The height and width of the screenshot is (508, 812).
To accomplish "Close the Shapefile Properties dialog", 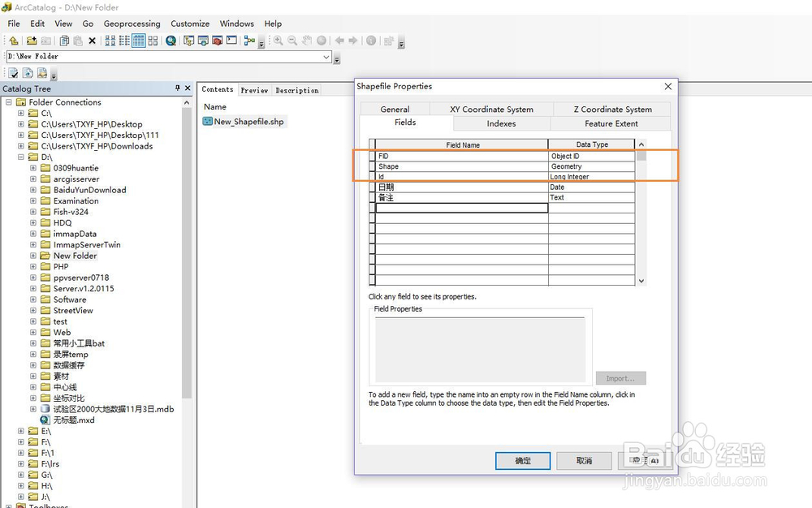I will click(668, 86).
